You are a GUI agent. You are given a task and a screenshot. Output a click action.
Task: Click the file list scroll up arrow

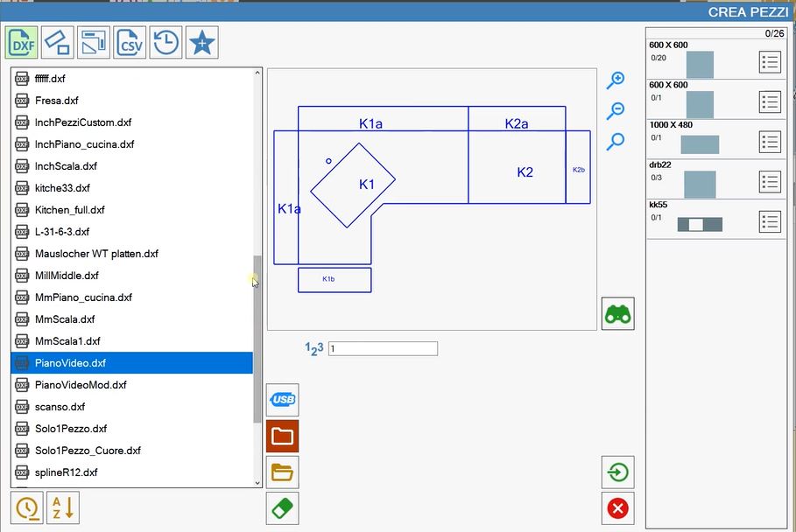[x=257, y=73]
